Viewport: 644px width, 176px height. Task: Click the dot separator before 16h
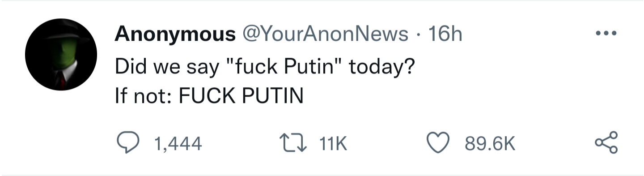tap(419, 34)
